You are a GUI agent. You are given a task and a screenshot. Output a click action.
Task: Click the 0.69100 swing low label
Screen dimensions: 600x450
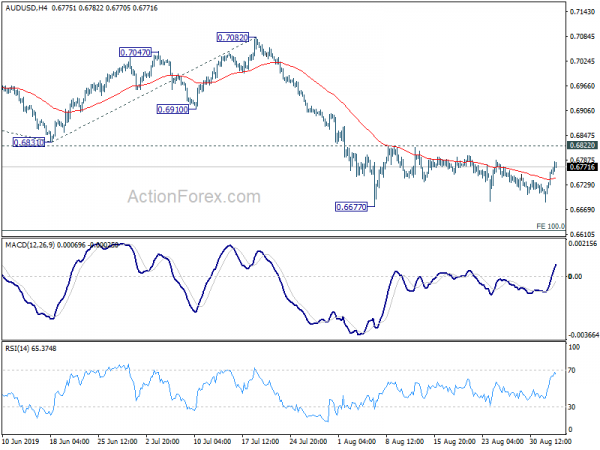[x=171, y=108]
